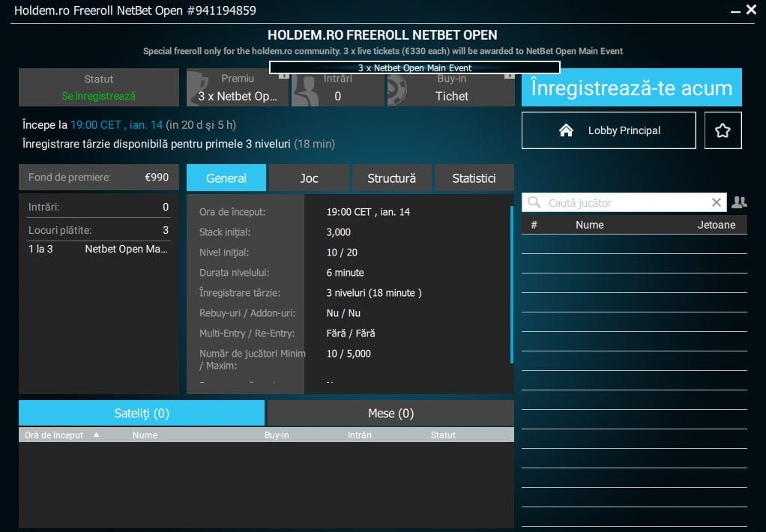This screenshot has width=766, height=532.
Task: Click the 19:00 CET, ian. 14 start link
Action: click(x=117, y=124)
